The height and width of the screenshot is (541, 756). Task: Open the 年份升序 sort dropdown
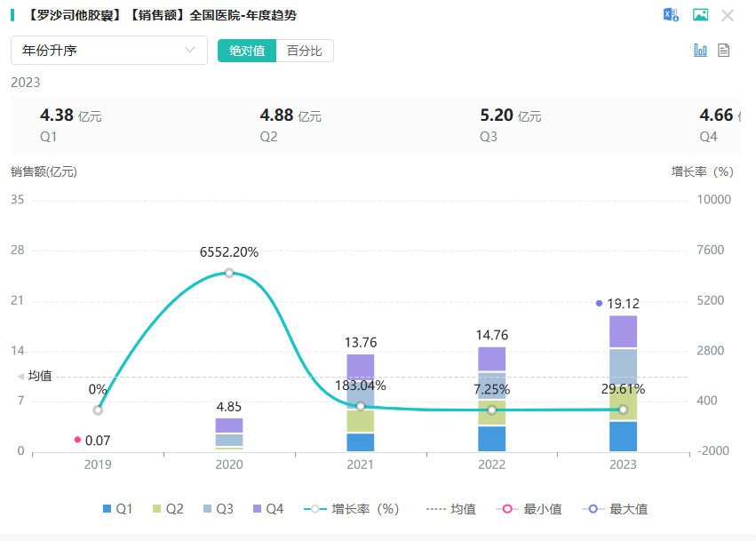pos(108,51)
